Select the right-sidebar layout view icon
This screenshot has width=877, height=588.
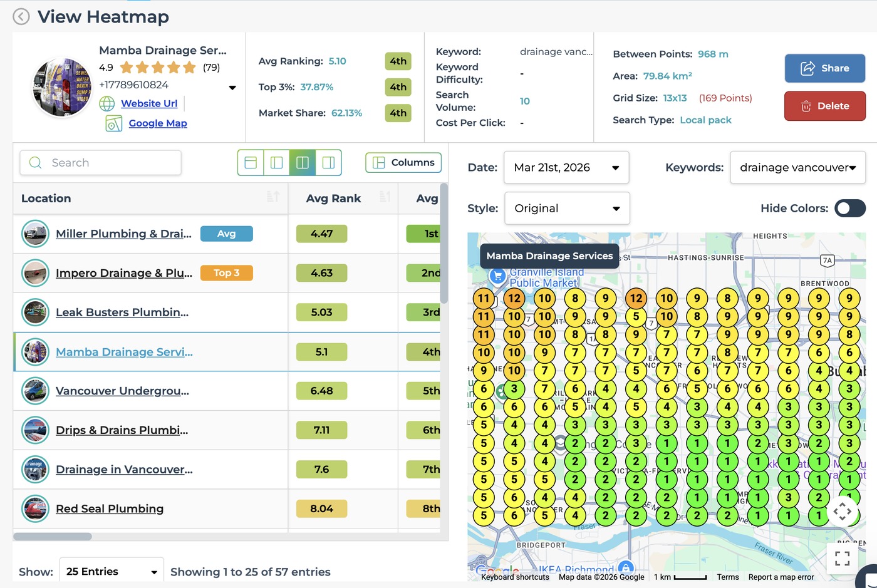pos(328,163)
